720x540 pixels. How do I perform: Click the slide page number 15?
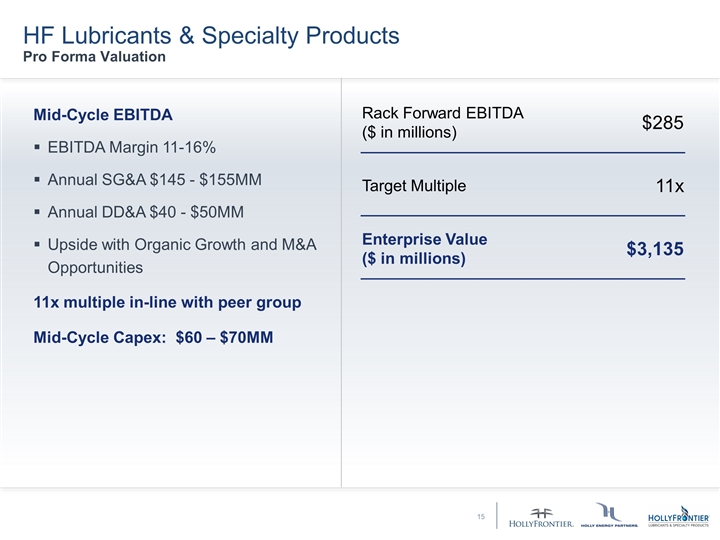point(481,517)
